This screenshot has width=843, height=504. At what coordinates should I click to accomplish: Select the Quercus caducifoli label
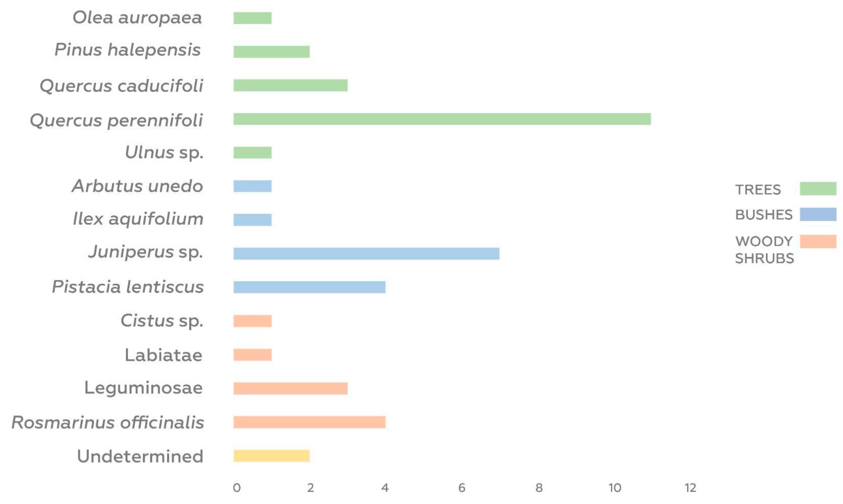[x=122, y=86]
